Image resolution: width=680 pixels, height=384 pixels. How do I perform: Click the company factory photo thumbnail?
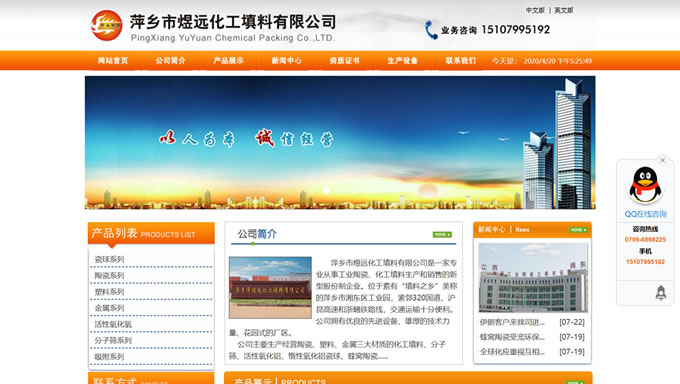click(270, 287)
